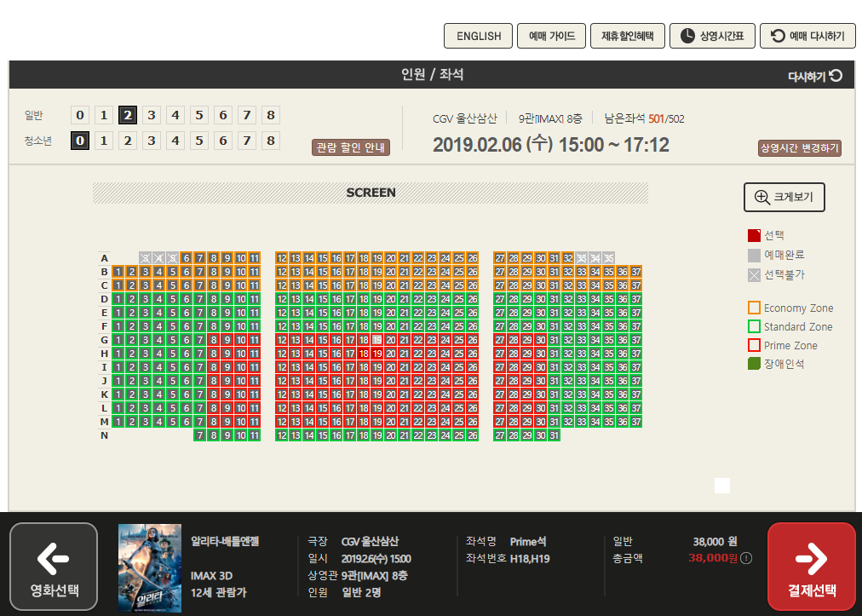Choose seat C20 in row C

pos(390,285)
